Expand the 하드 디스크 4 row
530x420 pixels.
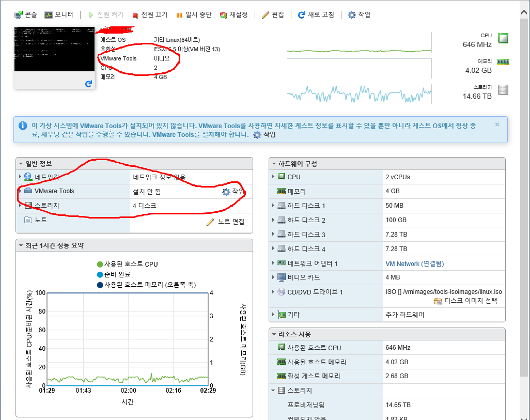pos(273,248)
